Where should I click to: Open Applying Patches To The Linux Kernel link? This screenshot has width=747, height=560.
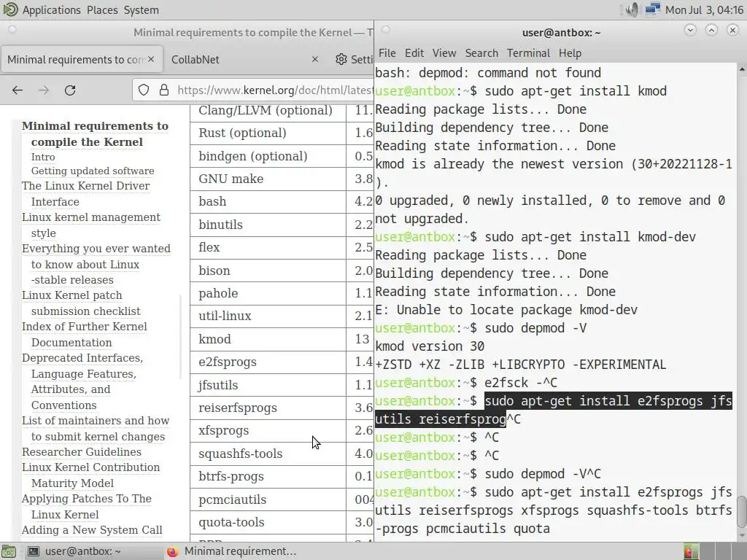(87, 507)
